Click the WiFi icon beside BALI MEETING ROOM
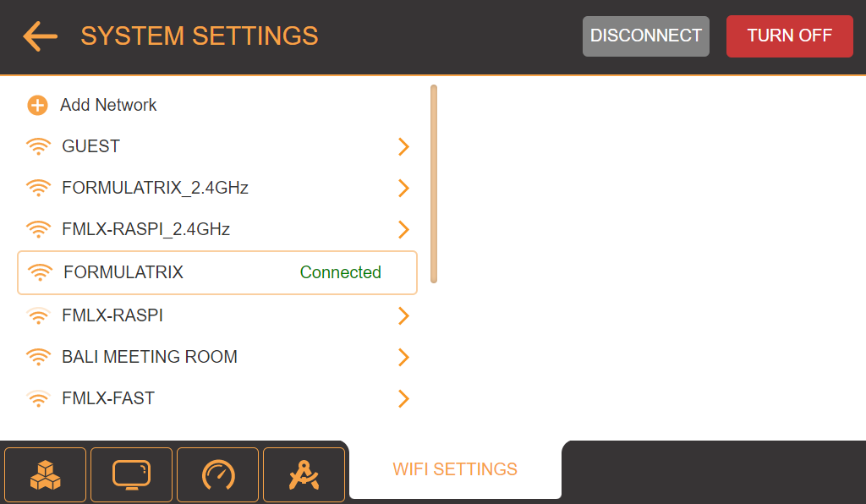 pyautogui.click(x=38, y=357)
